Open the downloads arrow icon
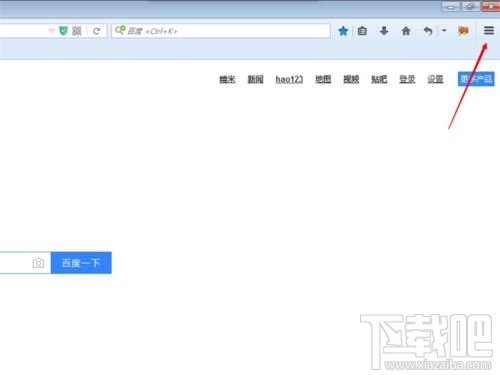The height and width of the screenshot is (375, 500). pos(384,31)
